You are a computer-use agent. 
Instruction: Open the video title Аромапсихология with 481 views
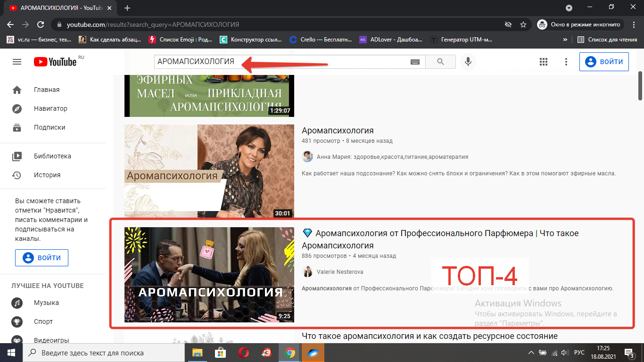coord(338,131)
